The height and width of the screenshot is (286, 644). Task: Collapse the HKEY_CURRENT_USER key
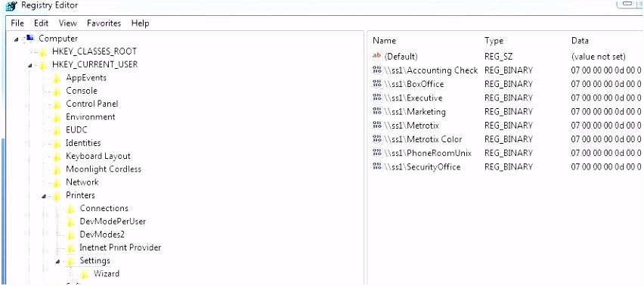pos(30,65)
